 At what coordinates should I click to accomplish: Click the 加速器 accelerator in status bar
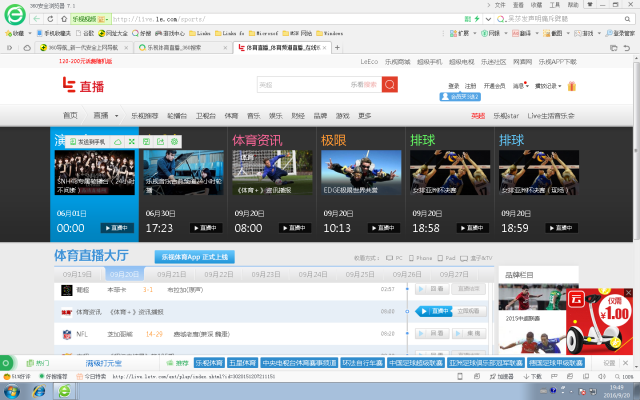click(501, 376)
